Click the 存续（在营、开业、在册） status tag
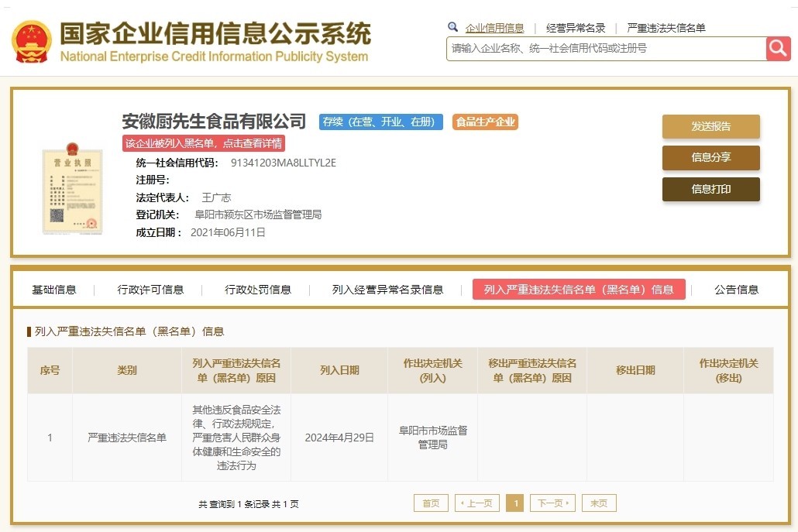 (380, 122)
